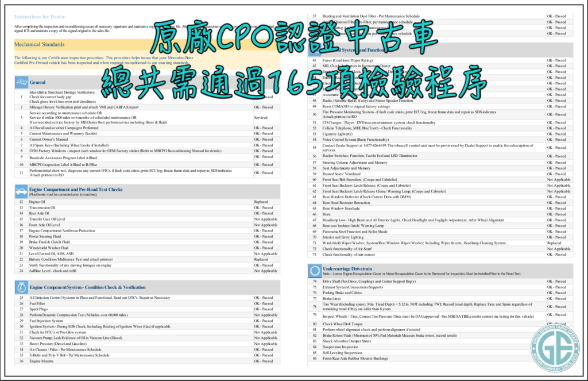This screenshot has height=381, width=588.
Task: Click 'Level Control Oil, ADS, ASD' item
Action: [x=51, y=254]
